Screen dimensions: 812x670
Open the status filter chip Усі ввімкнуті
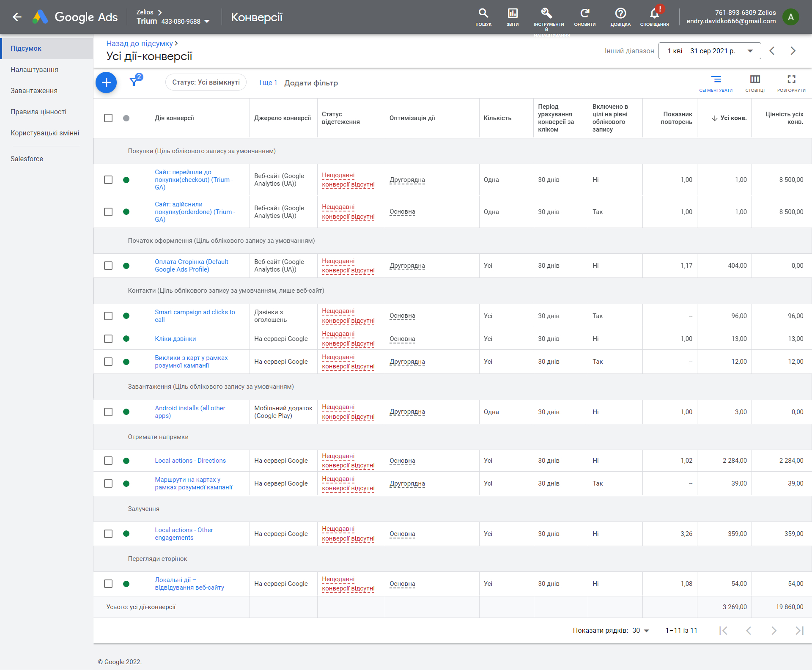pos(206,82)
